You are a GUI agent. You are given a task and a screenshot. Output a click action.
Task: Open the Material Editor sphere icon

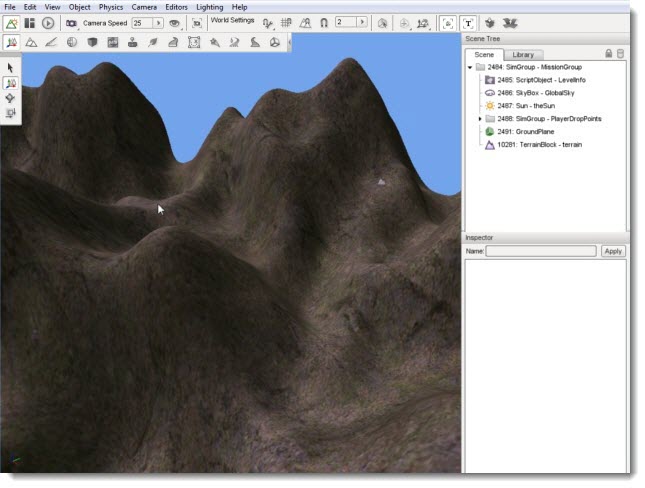tap(72, 42)
